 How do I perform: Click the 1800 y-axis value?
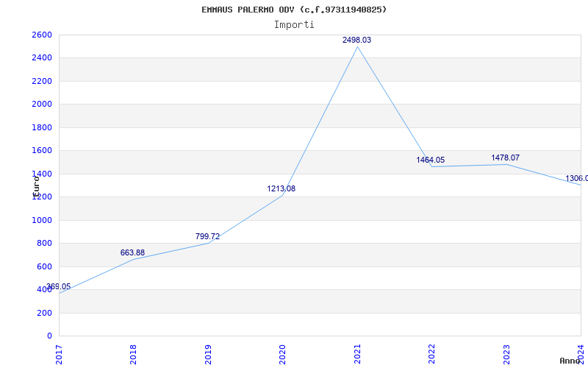[x=42, y=127]
